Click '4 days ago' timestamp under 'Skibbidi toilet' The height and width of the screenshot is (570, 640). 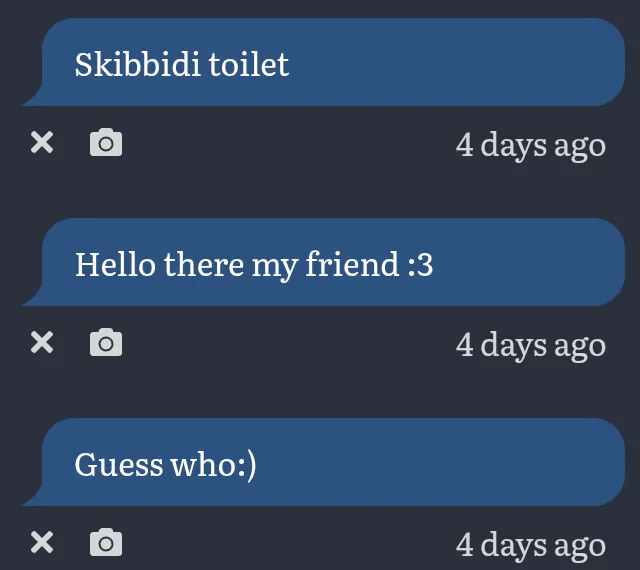point(531,146)
